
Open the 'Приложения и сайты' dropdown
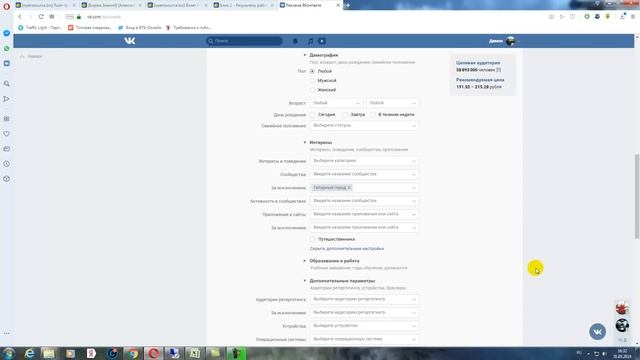(364, 214)
